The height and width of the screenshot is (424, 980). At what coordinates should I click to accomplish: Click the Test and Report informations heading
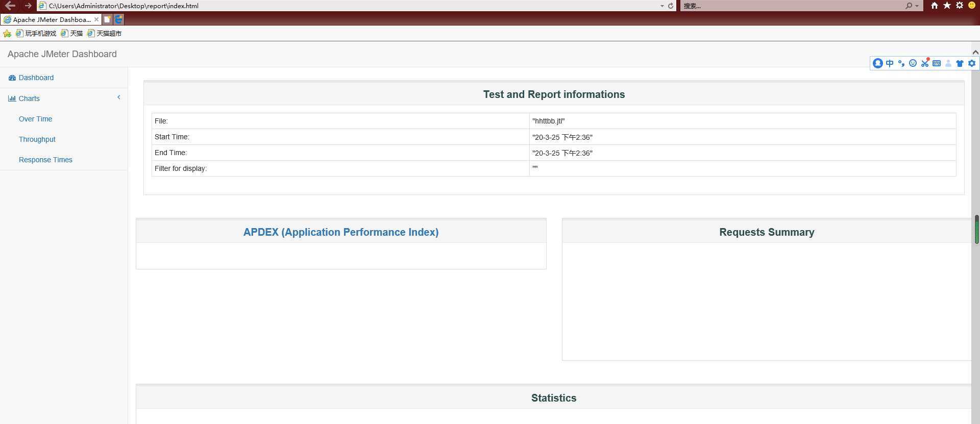click(554, 94)
